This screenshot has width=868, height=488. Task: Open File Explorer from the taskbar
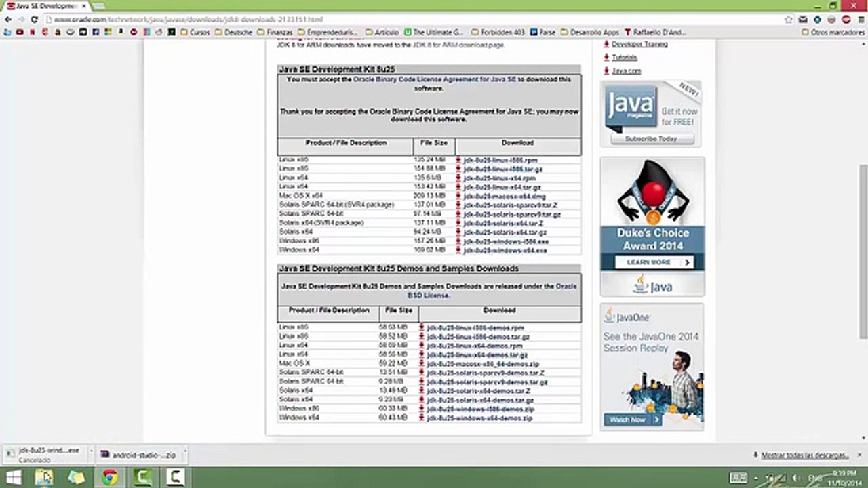[x=44, y=478]
